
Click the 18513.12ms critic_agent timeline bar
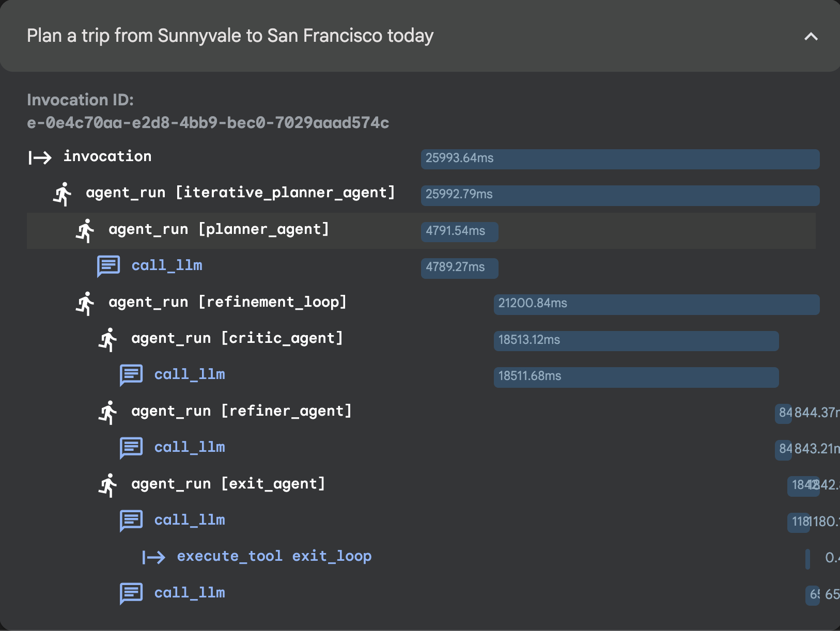point(635,340)
